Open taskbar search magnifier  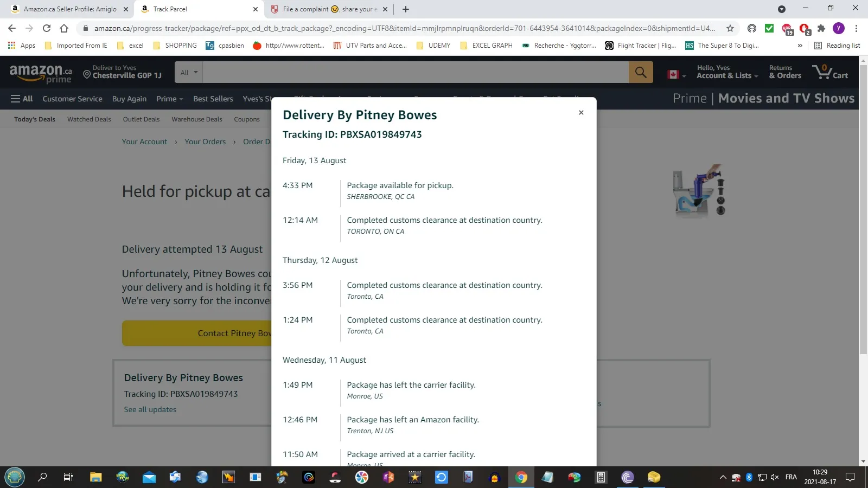click(x=42, y=477)
